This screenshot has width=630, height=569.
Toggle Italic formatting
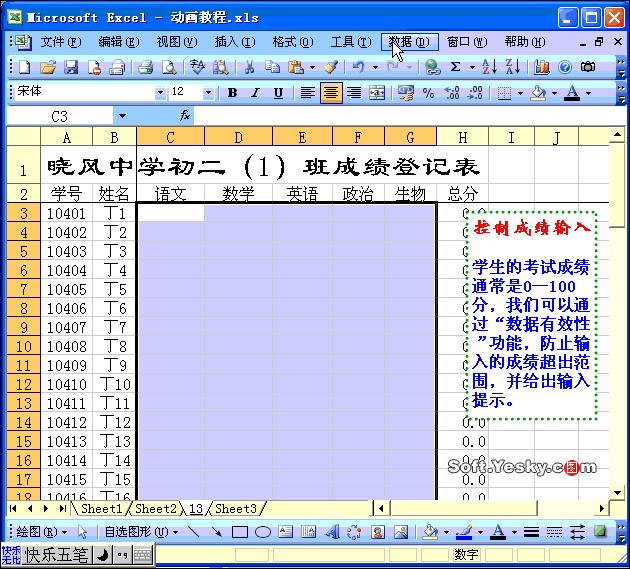pyautogui.click(x=256, y=93)
